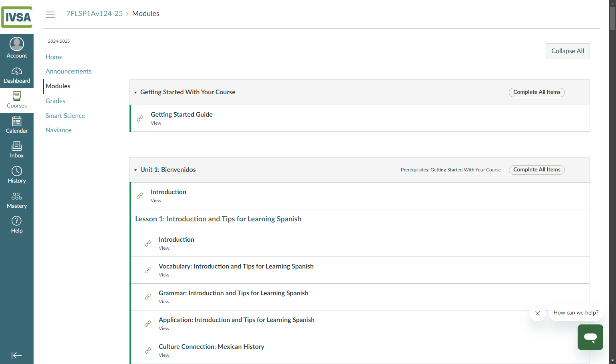The image size is (616, 364).
Task: Open the Getting Started Guide item
Action: [x=181, y=114]
